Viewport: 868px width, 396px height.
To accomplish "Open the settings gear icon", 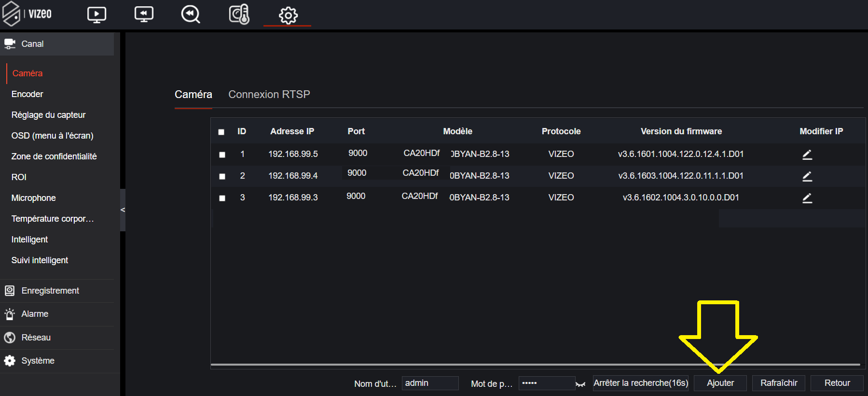I will pyautogui.click(x=288, y=15).
